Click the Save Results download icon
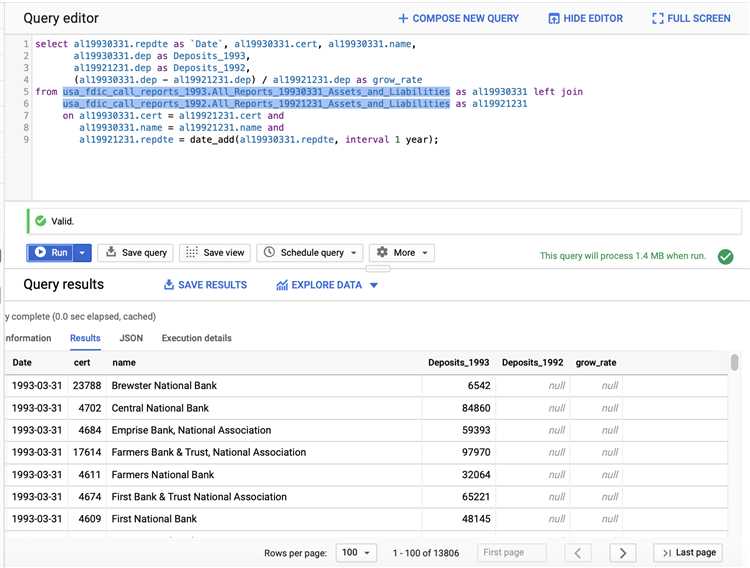The height and width of the screenshot is (568, 750). coord(168,285)
